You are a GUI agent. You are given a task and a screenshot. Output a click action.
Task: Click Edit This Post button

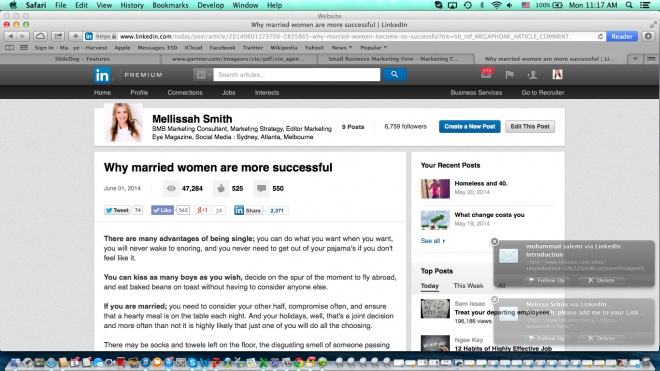530,126
